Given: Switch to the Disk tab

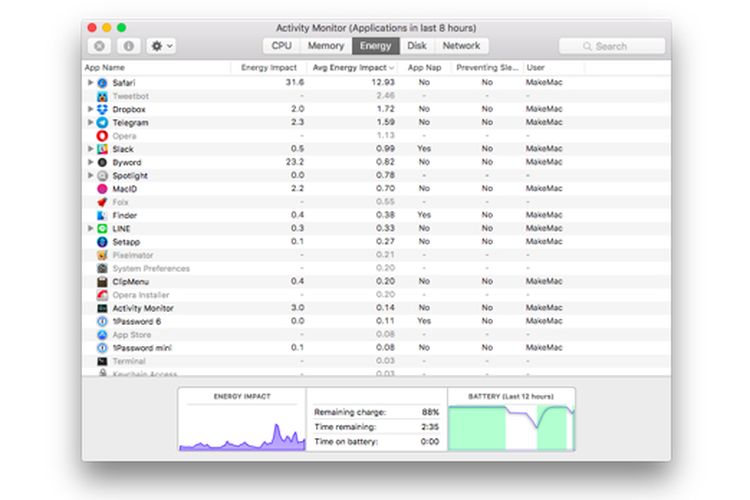Looking at the screenshot, I should 417,46.
